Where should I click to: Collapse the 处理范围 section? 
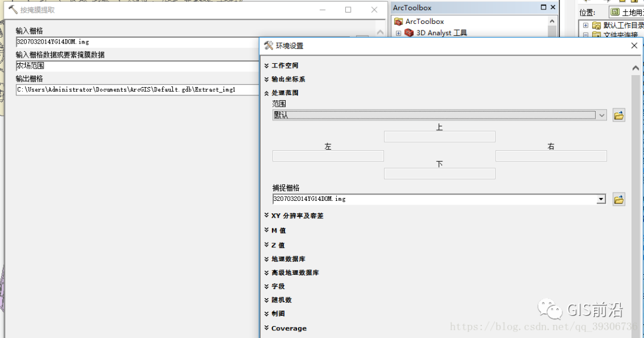[267, 93]
